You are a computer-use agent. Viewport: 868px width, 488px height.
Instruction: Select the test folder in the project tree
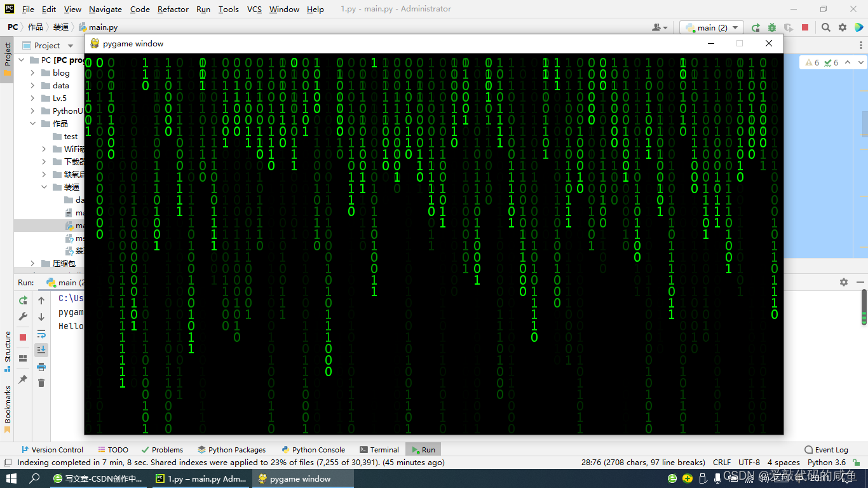tap(71, 137)
